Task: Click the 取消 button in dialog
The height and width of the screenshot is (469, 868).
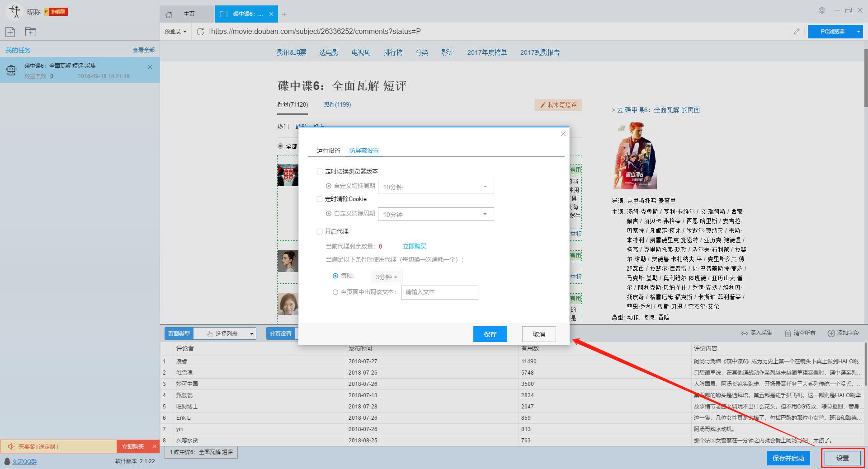Action: click(539, 334)
